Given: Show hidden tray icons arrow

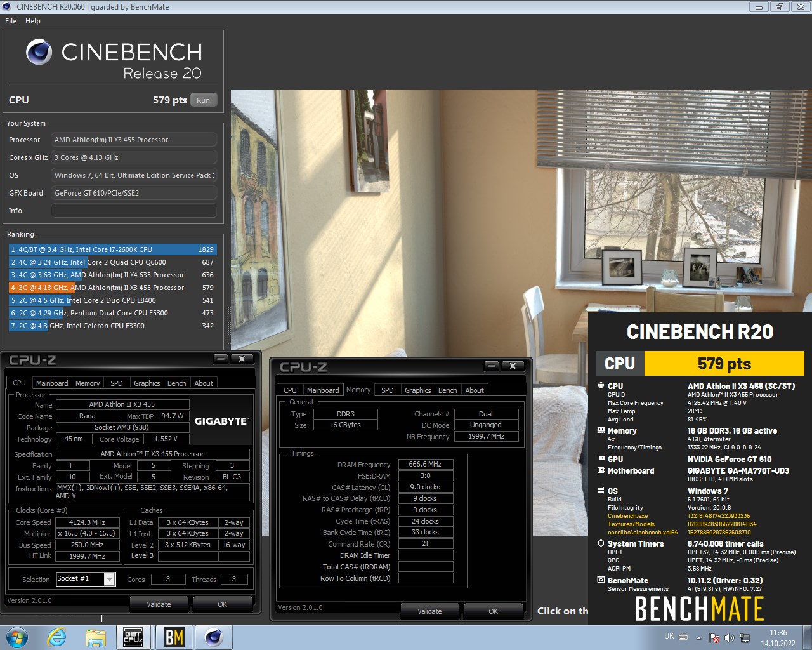Looking at the screenshot, I should [699, 638].
